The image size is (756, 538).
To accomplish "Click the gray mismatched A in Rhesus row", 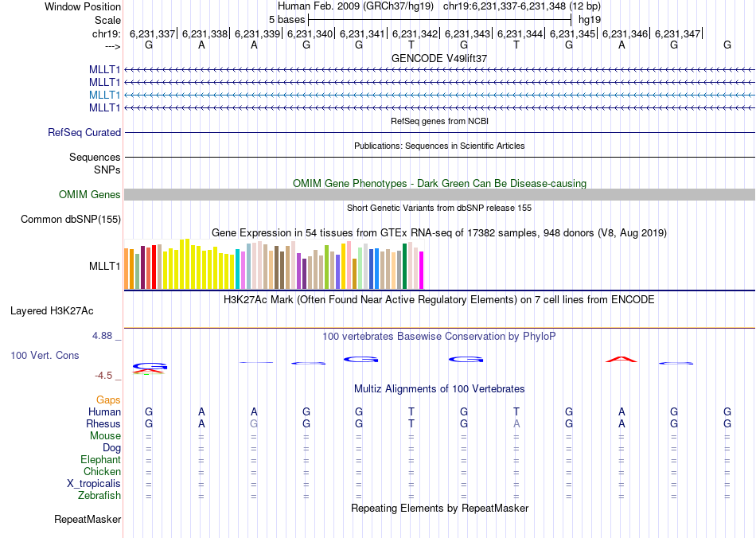I will (x=516, y=423).
